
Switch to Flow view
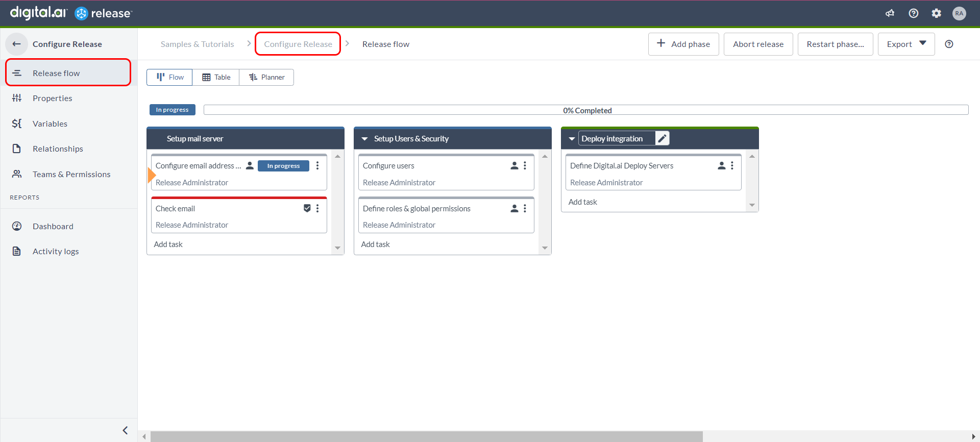(169, 77)
